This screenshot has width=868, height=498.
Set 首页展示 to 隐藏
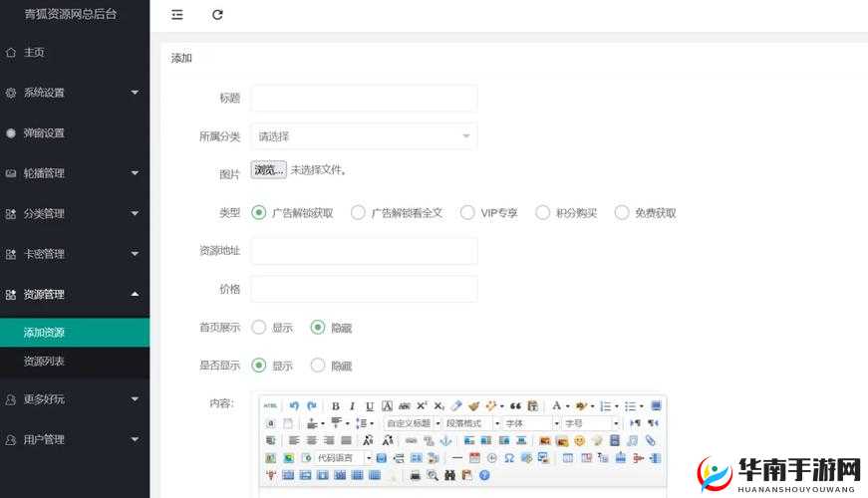coord(318,328)
